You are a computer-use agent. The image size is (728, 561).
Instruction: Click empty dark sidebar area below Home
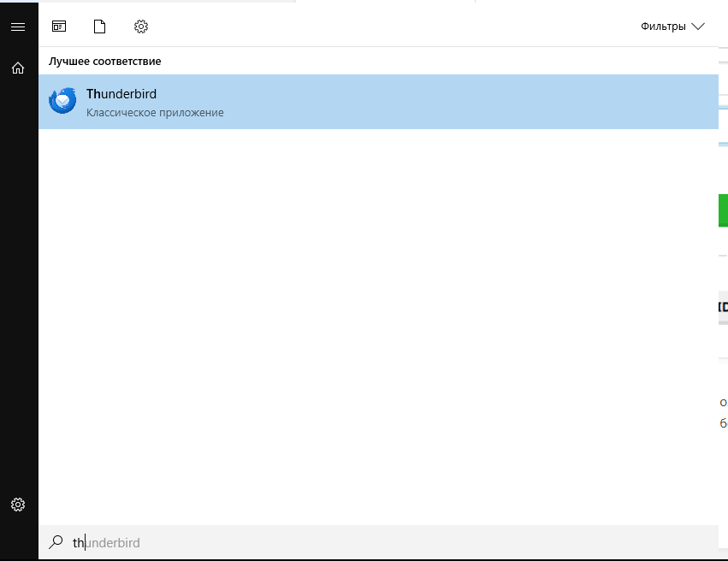(18, 282)
